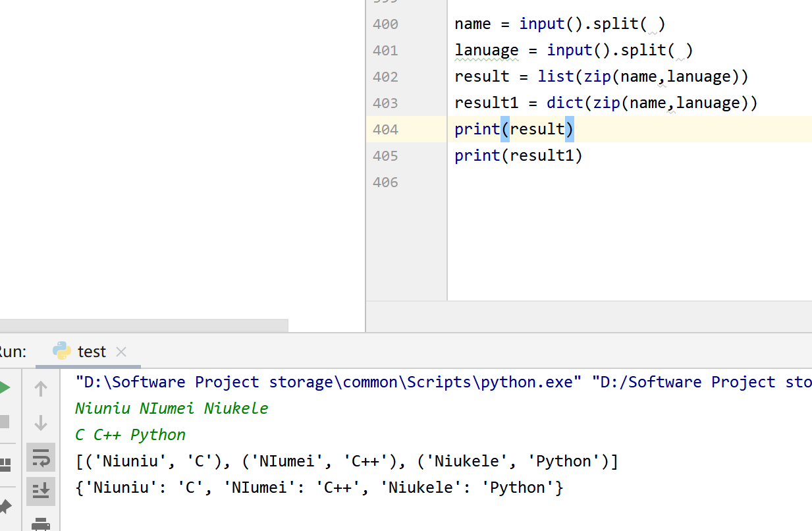The height and width of the screenshot is (531, 812).
Task: Click the horizontal scrollbar of the left panel
Action: [144, 325]
